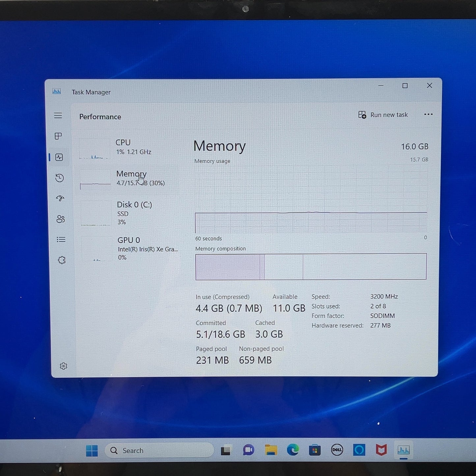This screenshot has height=476, width=476.
Task: Click the Memory composition bar
Action: (x=311, y=266)
